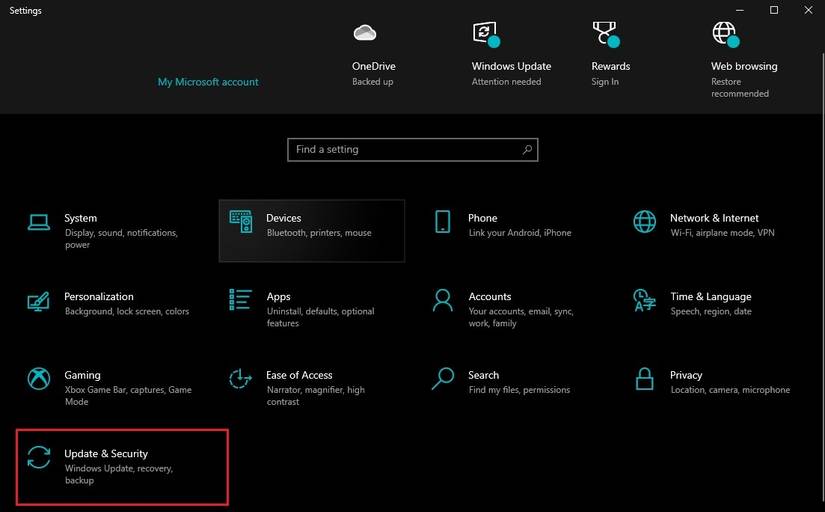Click the Find a setting search field
The image size is (825, 512).
point(412,150)
